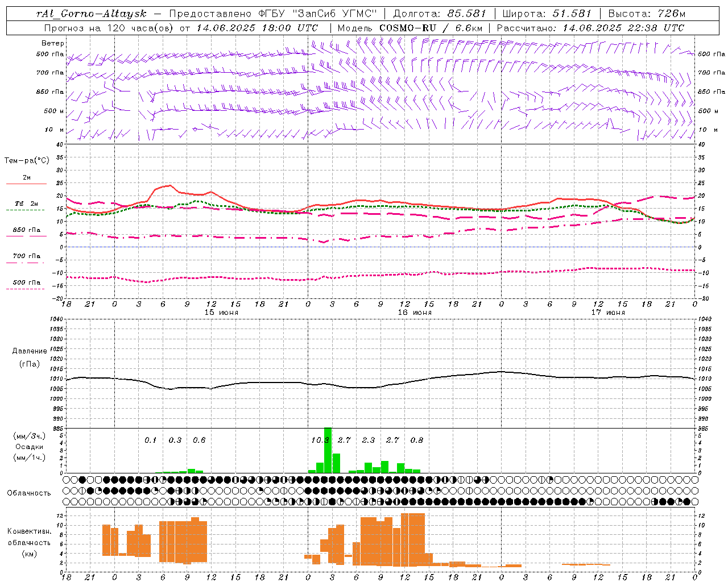Click the elevation label Высота: 726м
Screen dimensions: 728x582
point(647,14)
